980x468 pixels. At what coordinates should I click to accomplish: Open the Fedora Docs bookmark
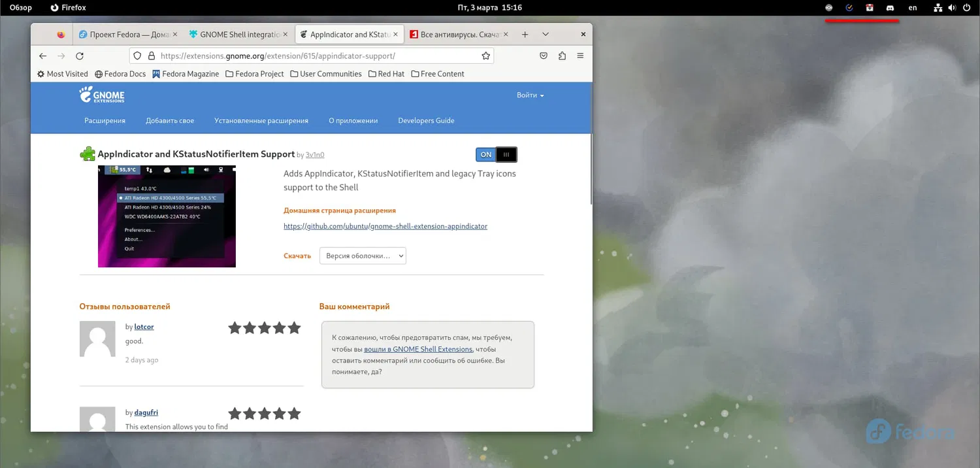click(x=120, y=74)
